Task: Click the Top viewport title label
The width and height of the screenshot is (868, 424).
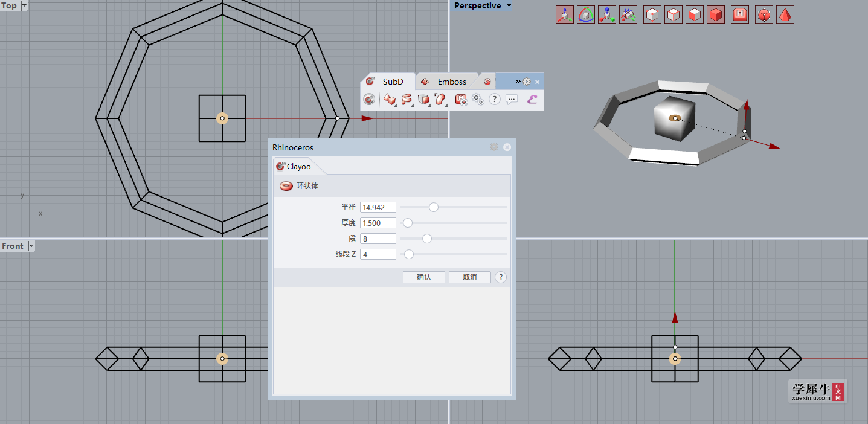Action: [x=9, y=5]
